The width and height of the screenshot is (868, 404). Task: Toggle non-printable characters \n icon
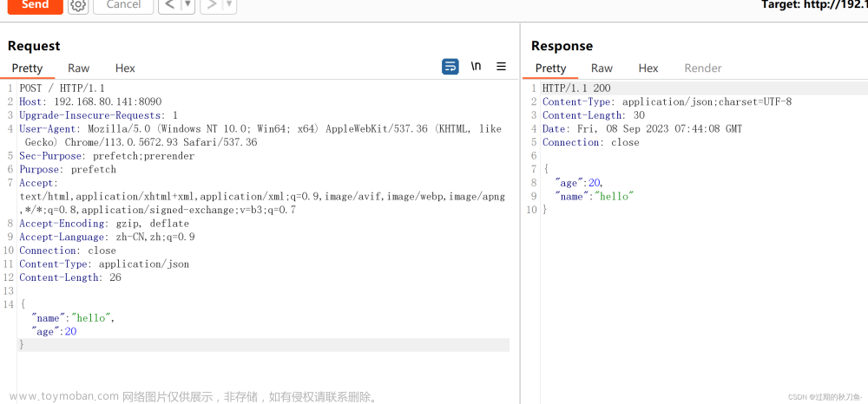476,66
